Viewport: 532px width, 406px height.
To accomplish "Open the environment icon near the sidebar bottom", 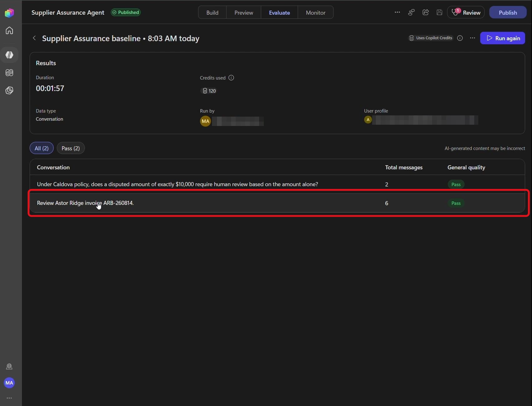I will click(x=9, y=366).
